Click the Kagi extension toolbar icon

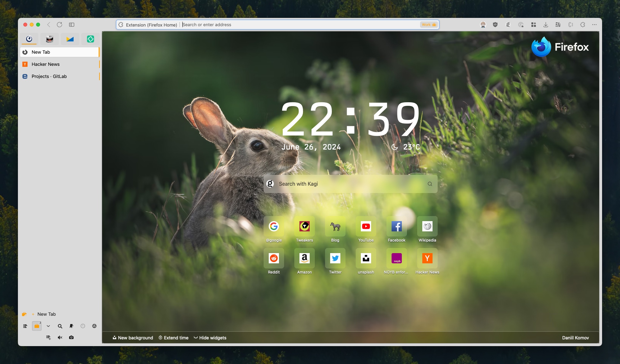click(x=508, y=25)
